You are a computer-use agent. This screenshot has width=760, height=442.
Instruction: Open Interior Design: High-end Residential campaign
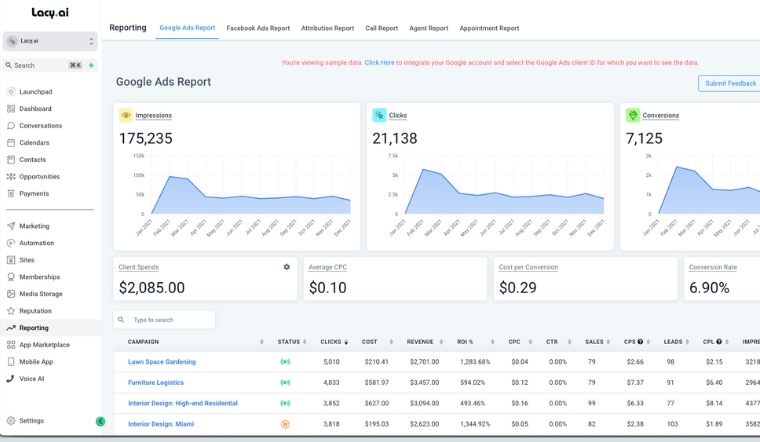pyautogui.click(x=183, y=403)
